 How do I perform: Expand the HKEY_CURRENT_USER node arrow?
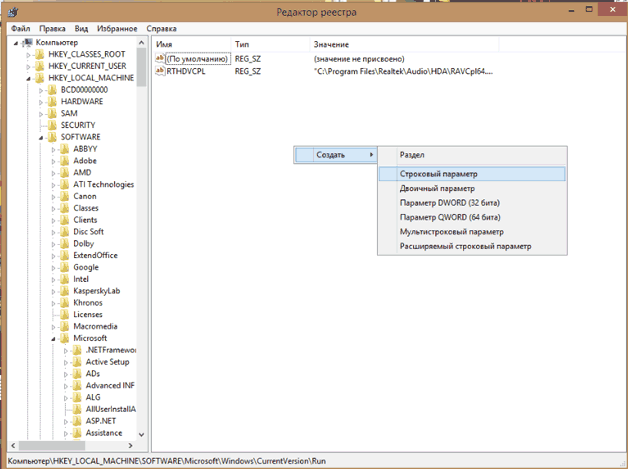(28, 66)
